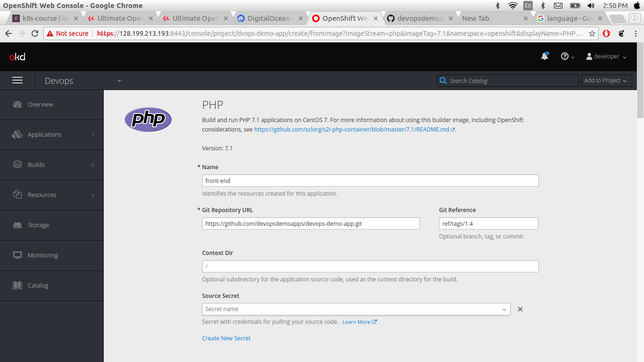Open the Source Secret name dropdown
Viewport: 644px width, 362px height.
pyautogui.click(x=356, y=309)
